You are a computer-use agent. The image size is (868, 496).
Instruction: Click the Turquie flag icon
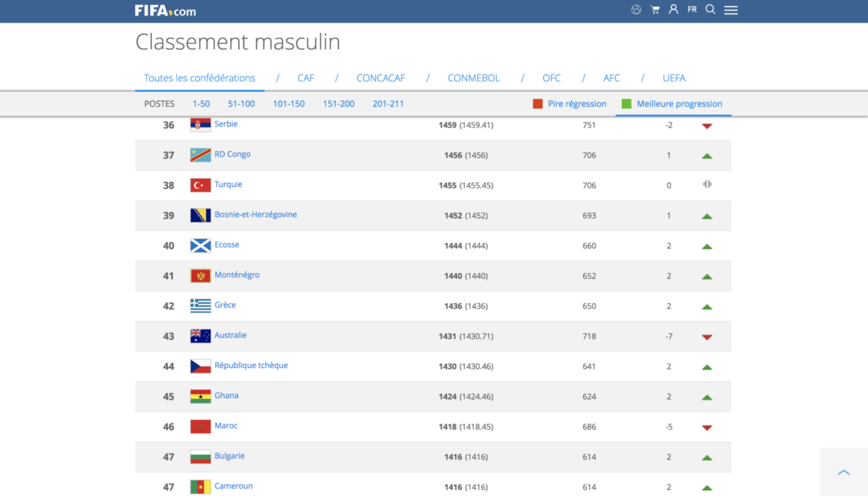(200, 185)
